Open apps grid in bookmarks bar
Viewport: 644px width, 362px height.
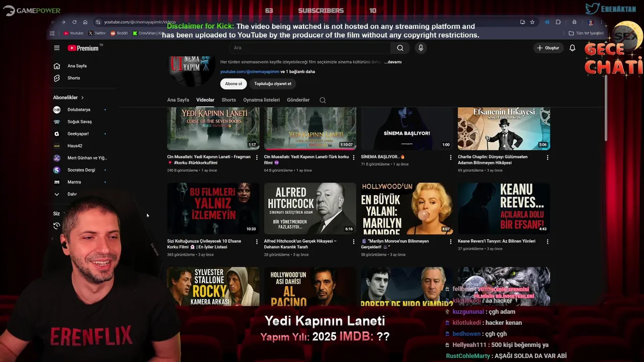tap(52, 33)
